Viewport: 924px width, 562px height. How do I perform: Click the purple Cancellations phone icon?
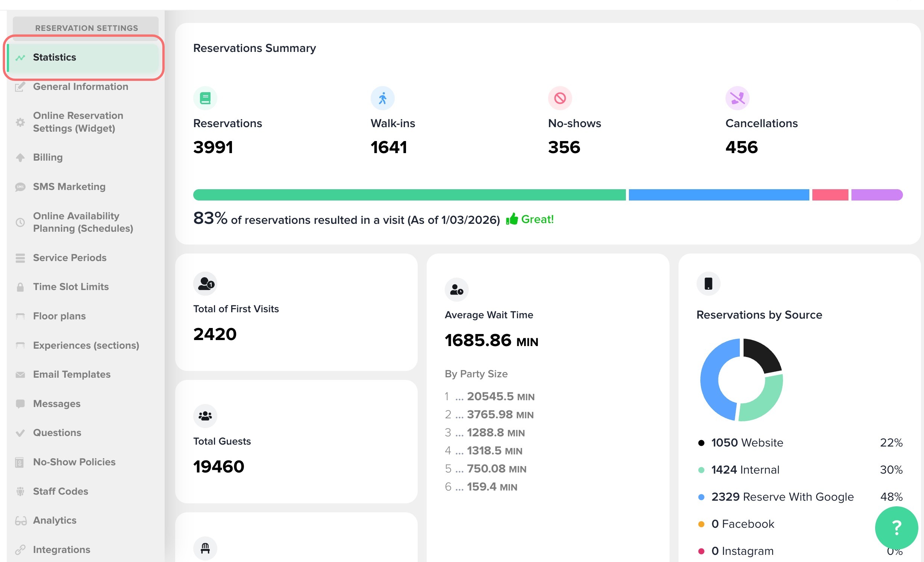pyautogui.click(x=737, y=98)
